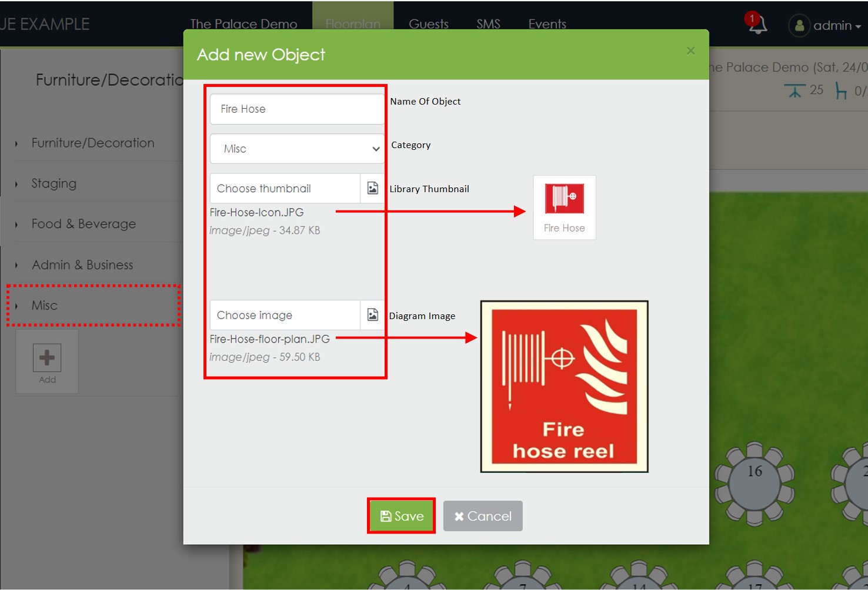Click the Fire hose reel diagram image

point(564,387)
